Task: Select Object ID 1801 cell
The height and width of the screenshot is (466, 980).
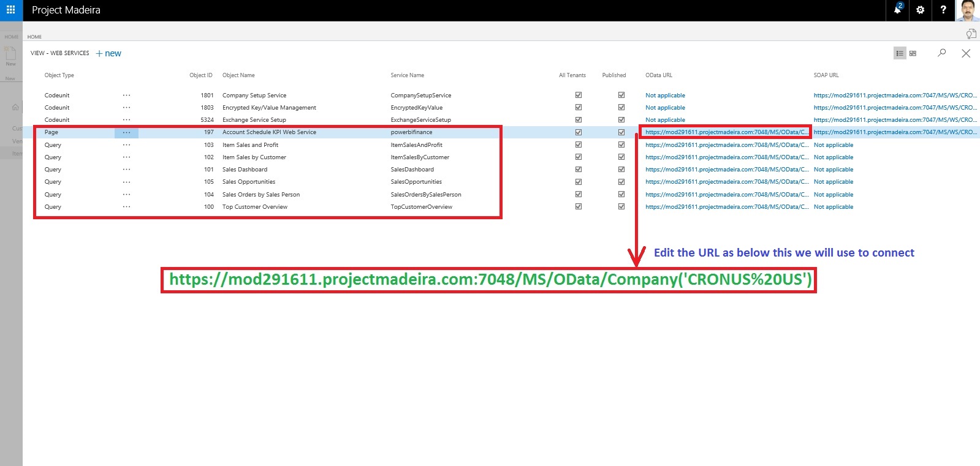Action: (207, 96)
